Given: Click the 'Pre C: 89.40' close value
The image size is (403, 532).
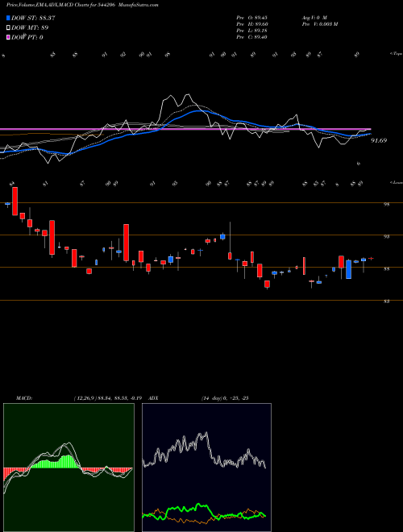Looking at the screenshot, I should [x=252, y=37].
